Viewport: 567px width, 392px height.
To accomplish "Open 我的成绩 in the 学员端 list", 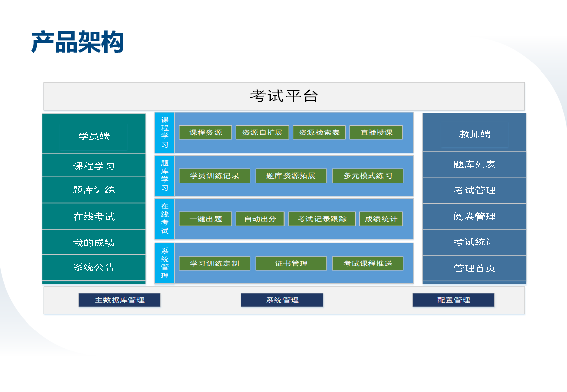I will point(94,243).
